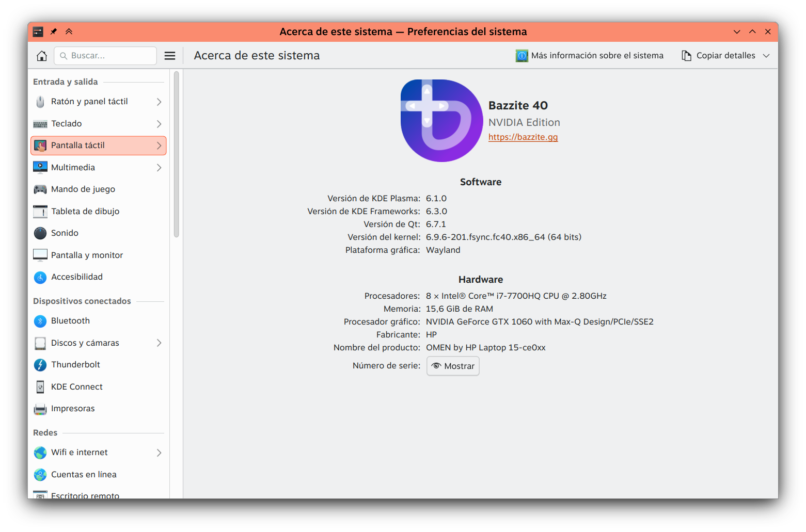The height and width of the screenshot is (532, 806).
Task: Click the Thunderbolt label in the sidebar
Action: [x=75, y=365]
